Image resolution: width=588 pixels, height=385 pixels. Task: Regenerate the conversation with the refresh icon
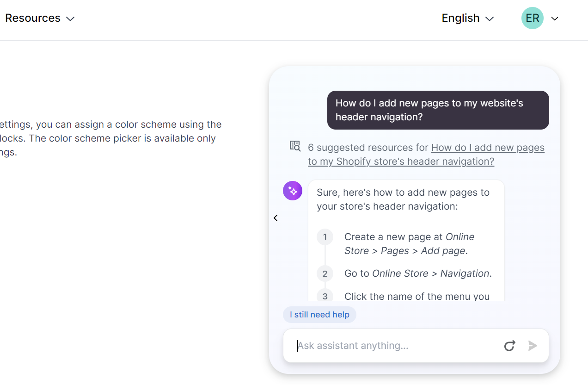pos(509,346)
